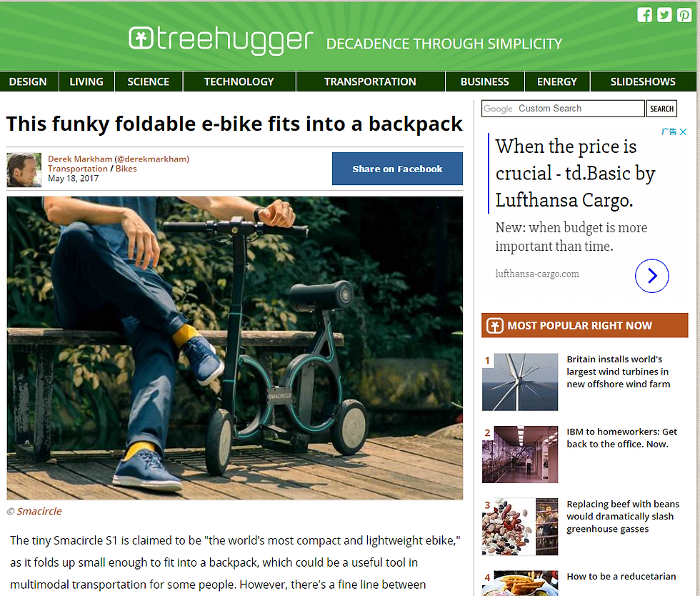Image resolution: width=700 pixels, height=596 pixels.
Task: Open the Facebook social icon in header
Action: pyautogui.click(x=644, y=15)
